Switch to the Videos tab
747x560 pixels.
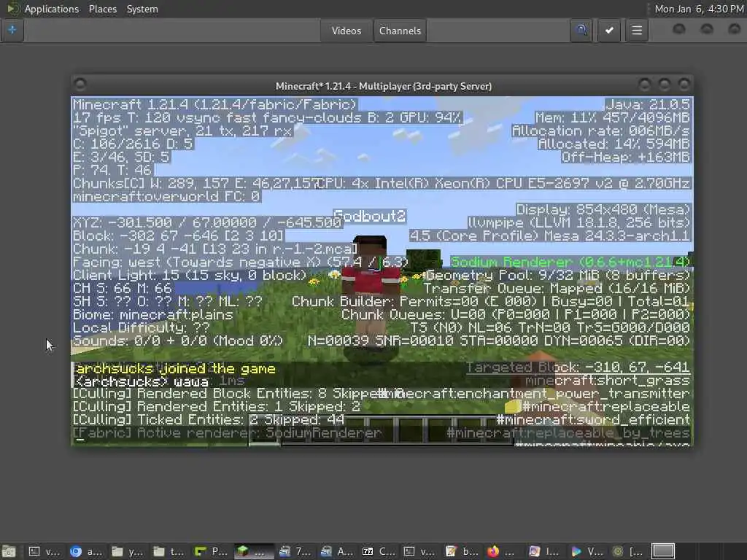[347, 31]
